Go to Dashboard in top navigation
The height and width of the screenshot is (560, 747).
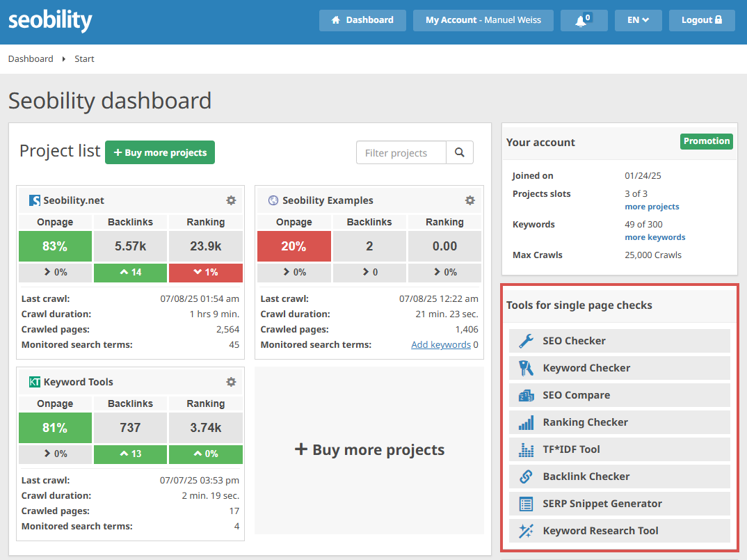pyautogui.click(x=362, y=20)
